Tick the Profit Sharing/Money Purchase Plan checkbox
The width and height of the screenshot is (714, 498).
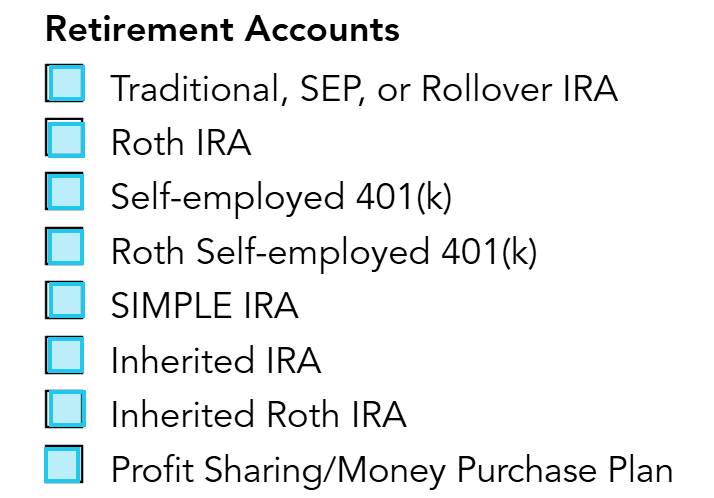tap(65, 464)
